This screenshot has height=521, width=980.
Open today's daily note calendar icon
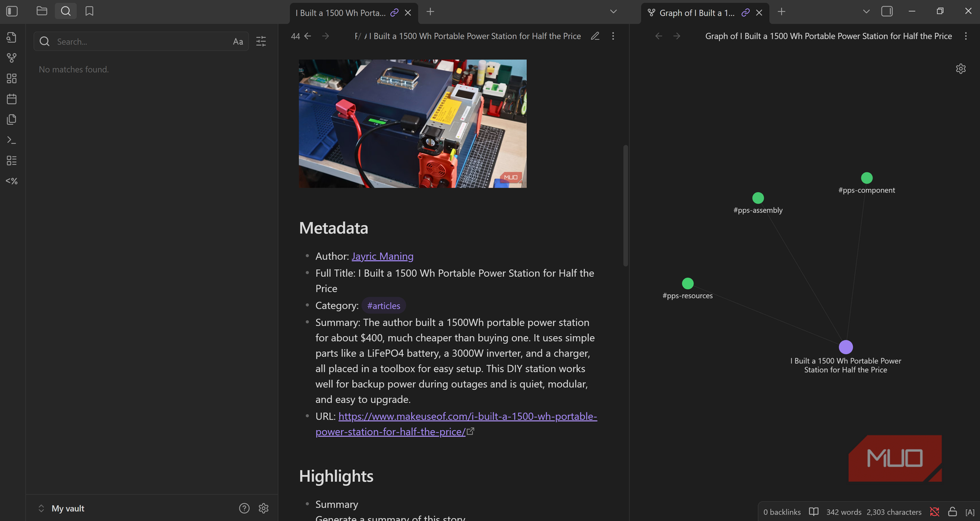coord(11,99)
